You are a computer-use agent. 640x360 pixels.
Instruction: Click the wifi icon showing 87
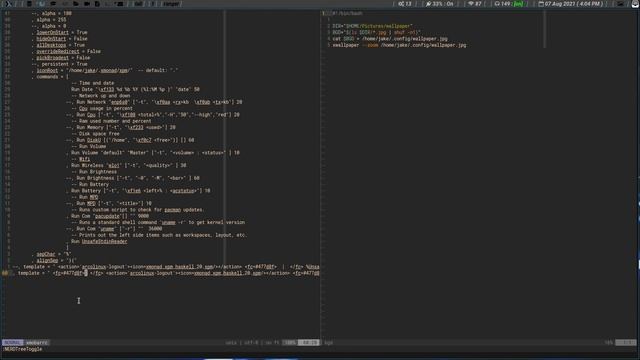click(471, 4)
